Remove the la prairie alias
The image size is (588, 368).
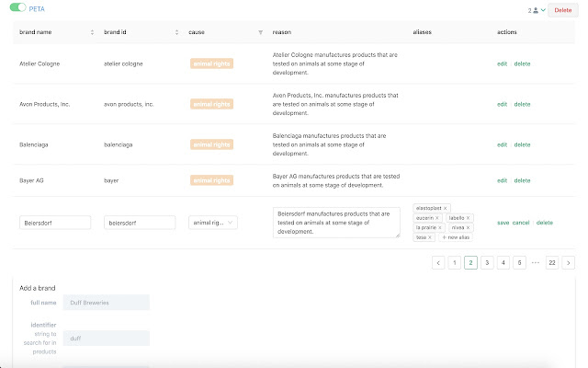point(440,228)
